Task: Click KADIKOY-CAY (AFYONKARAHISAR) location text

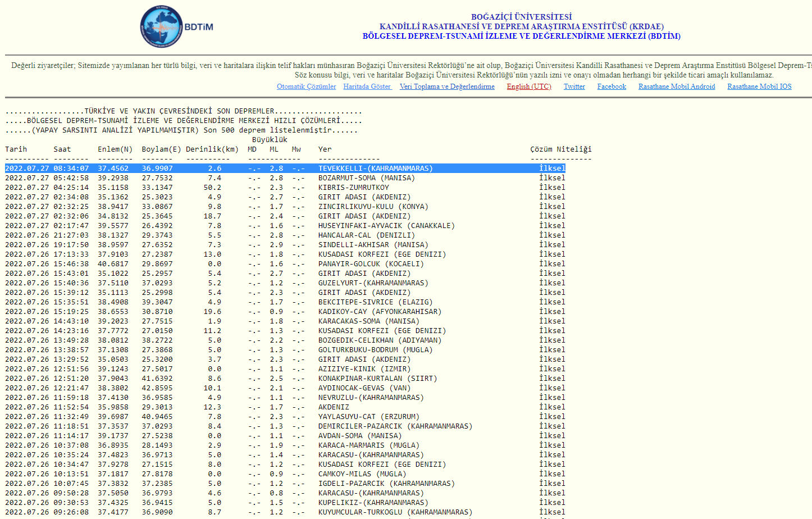Action: (x=380, y=312)
